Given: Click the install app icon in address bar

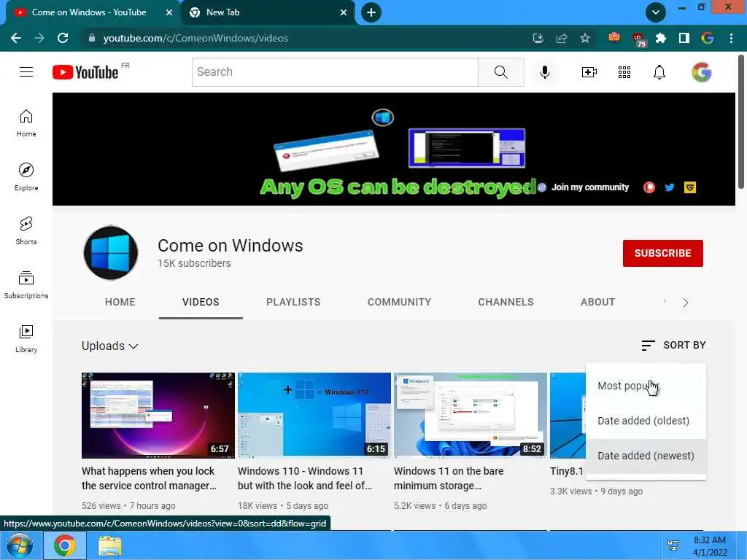Looking at the screenshot, I should (538, 38).
